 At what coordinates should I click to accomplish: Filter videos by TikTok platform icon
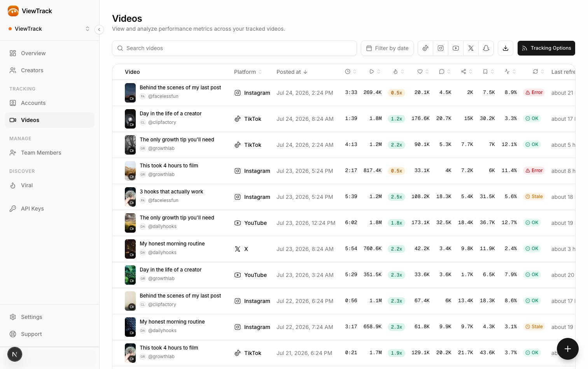coord(425,48)
